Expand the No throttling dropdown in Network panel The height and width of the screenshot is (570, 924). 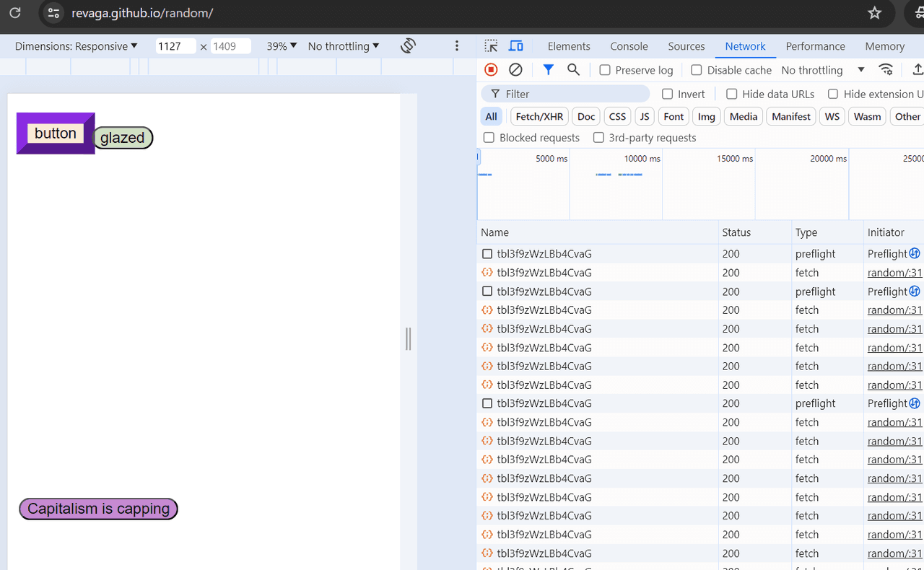click(x=823, y=70)
